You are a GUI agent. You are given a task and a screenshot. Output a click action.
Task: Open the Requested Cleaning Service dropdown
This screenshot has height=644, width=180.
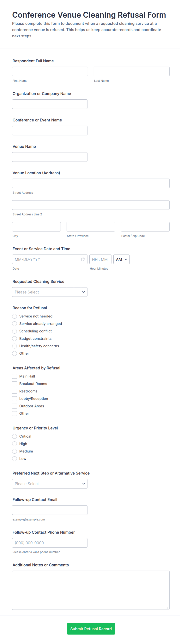(x=50, y=292)
